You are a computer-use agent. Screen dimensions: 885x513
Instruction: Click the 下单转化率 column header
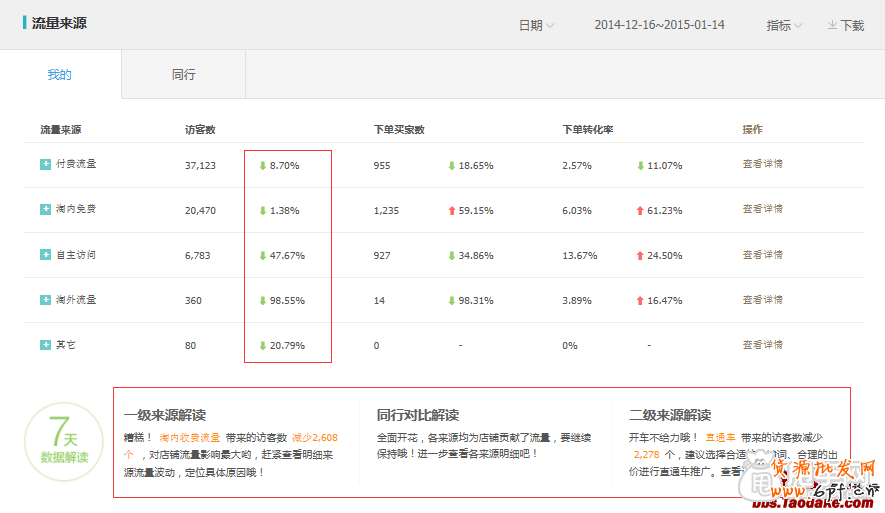[588, 130]
